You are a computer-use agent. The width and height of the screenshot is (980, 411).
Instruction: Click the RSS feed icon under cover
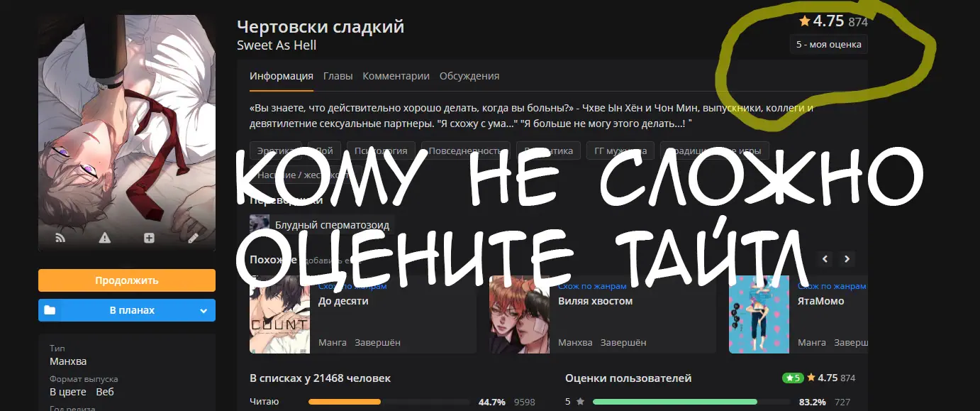click(60, 239)
